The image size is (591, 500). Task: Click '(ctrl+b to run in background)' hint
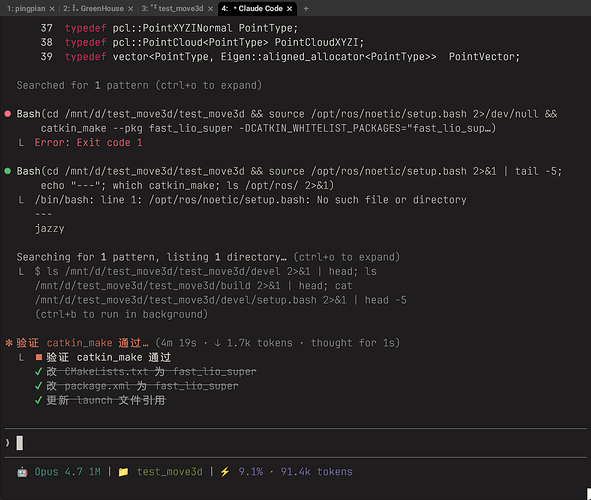click(x=121, y=314)
